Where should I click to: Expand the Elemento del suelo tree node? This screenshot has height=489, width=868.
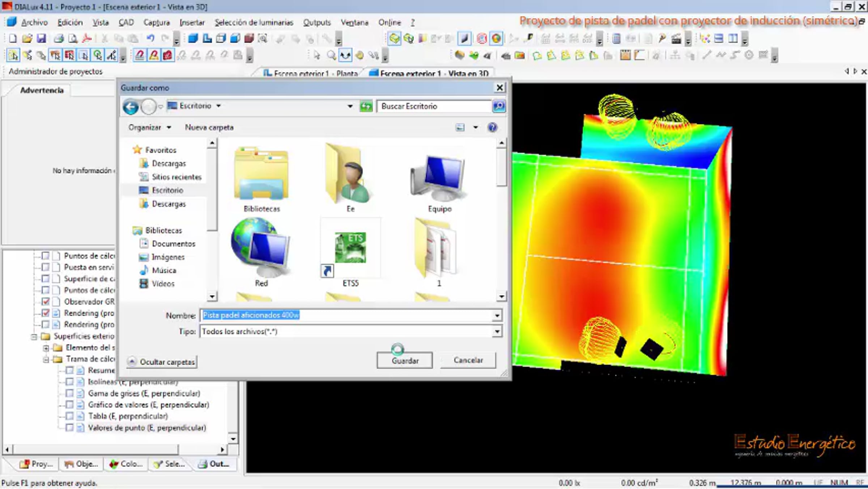46,348
